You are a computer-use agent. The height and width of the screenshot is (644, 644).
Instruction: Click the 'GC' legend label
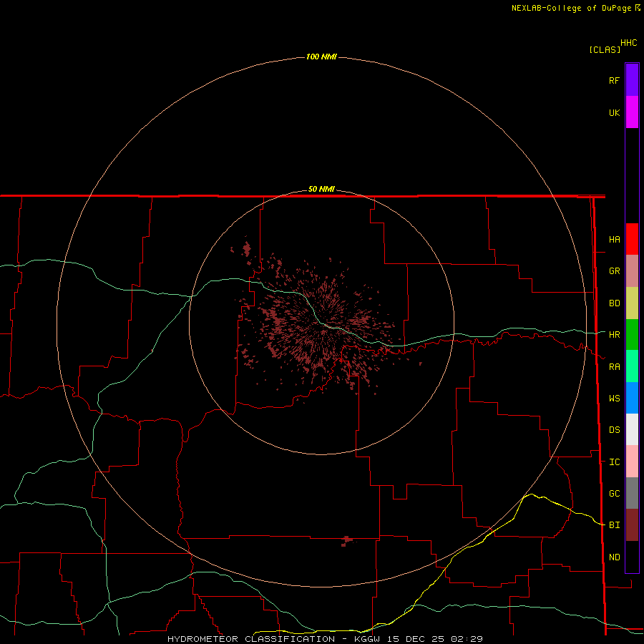coord(615,493)
